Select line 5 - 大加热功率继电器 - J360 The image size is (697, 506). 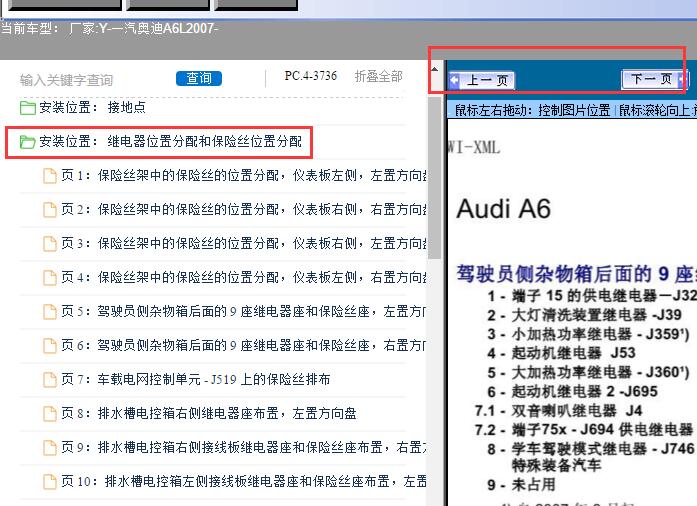click(588, 372)
